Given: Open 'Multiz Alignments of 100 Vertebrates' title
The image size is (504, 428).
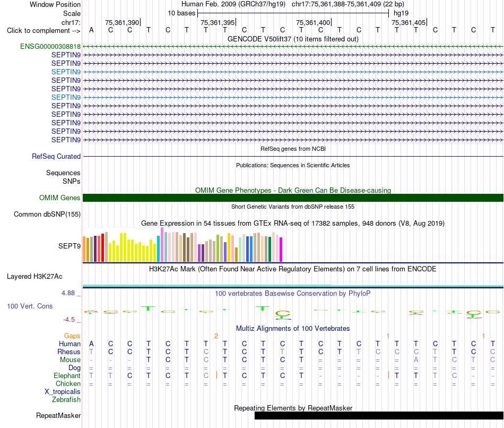Looking at the screenshot, I should tap(293, 329).
